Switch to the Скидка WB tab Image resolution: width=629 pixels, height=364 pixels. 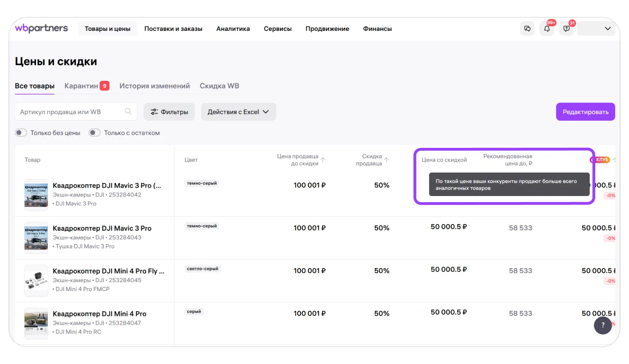pyautogui.click(x=219, y=86)
